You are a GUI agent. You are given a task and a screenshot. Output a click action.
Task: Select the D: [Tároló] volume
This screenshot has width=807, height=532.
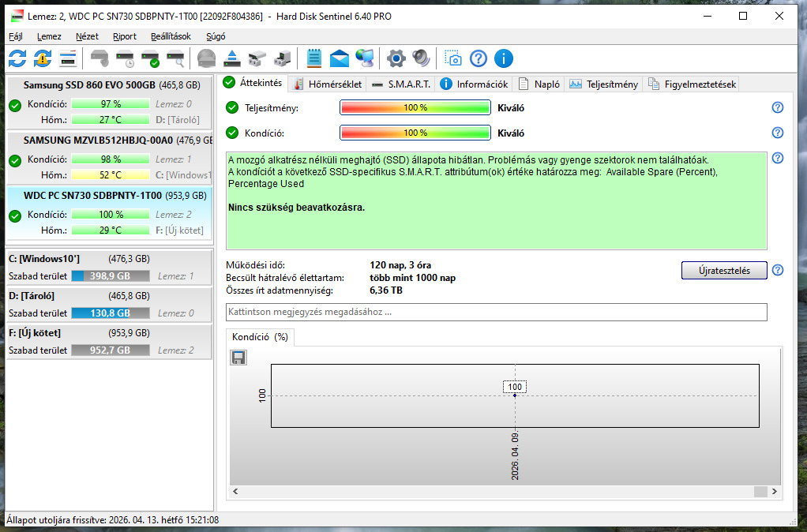point(109,305)
